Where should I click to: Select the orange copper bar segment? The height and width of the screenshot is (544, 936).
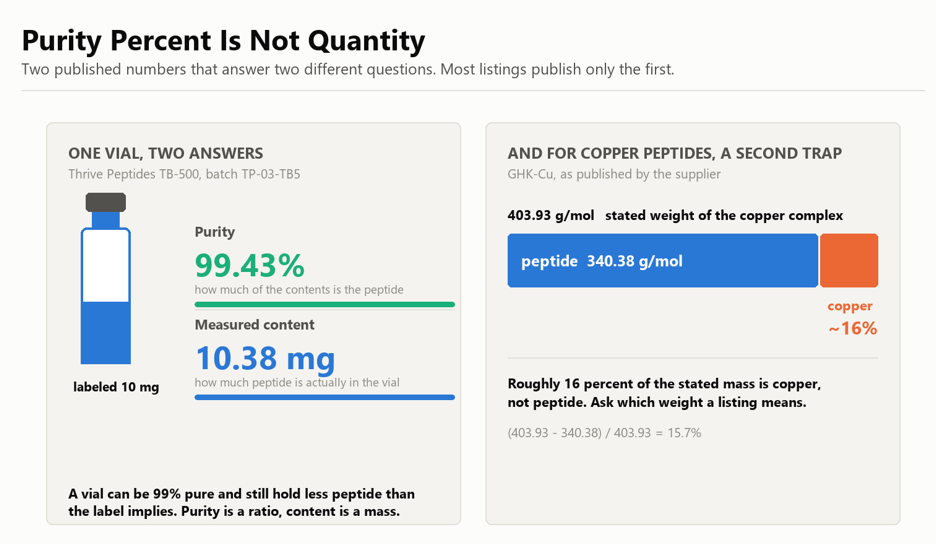click(849, 260)
